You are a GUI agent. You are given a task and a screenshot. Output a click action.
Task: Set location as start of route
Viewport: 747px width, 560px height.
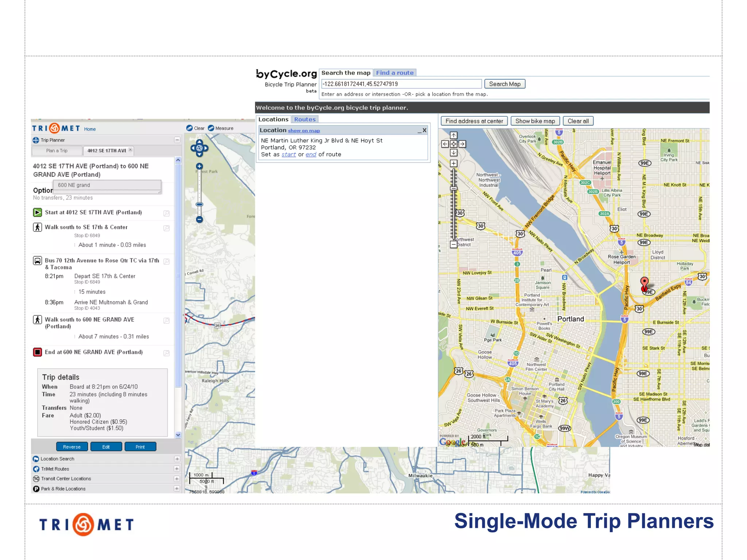289,155
